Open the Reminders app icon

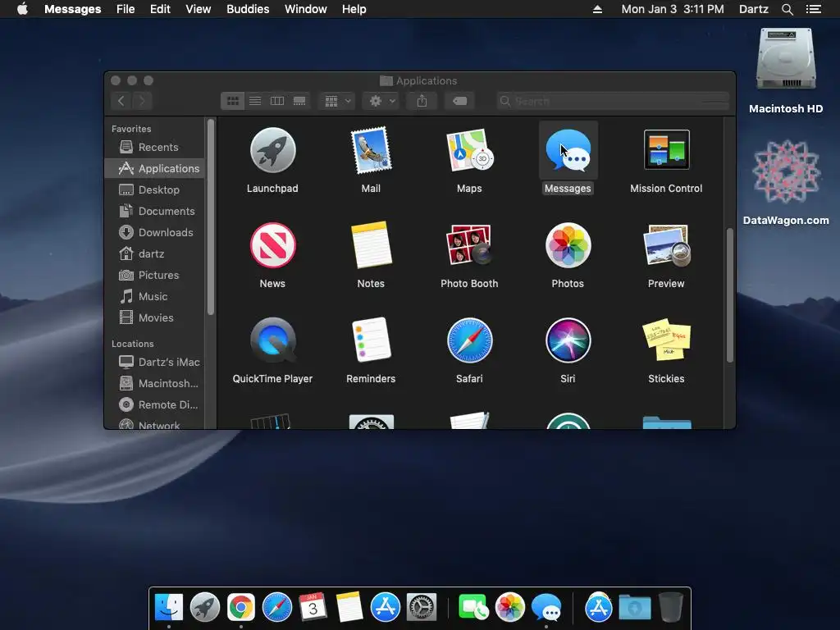tap(371, 340)
